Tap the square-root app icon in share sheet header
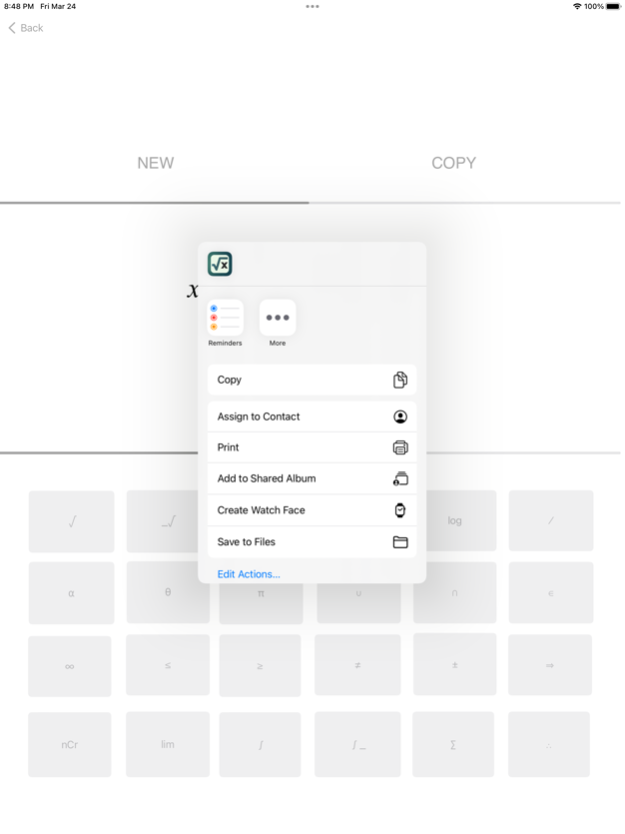Viewport: 625px width, 834px height. tap(220, 264)
